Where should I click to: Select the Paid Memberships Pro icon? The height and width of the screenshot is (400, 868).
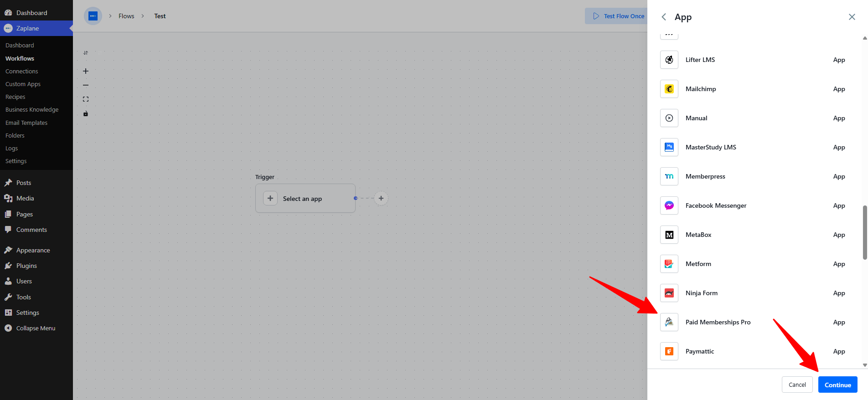(669, 322)
